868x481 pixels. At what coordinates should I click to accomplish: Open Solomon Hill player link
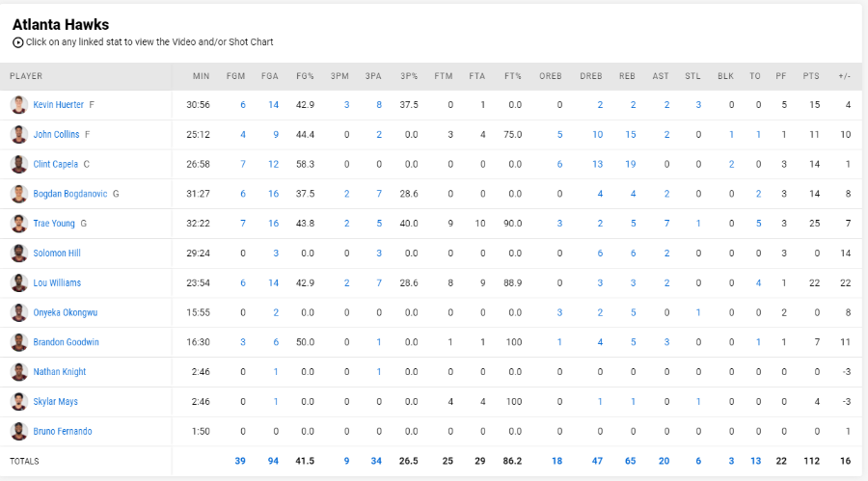(57, 253)
